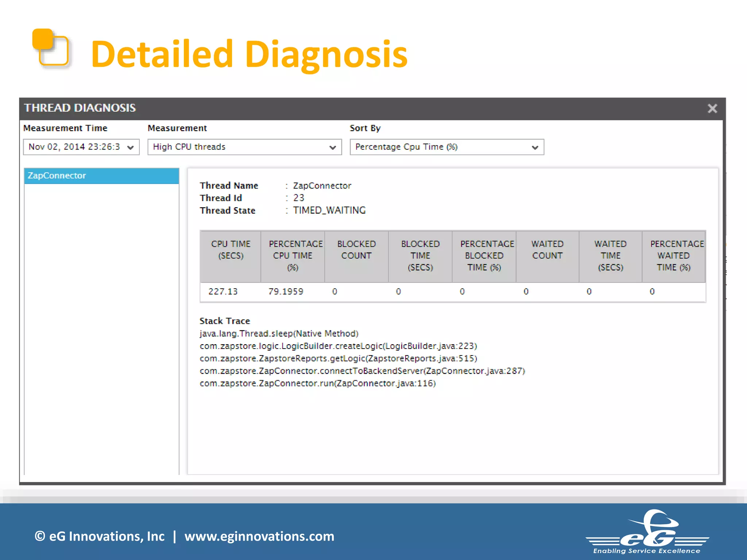Click the WAITED TIME (SECS) column header
This screenshot has width=747, height=560.
pyautogui.click(x=611, y=256)
